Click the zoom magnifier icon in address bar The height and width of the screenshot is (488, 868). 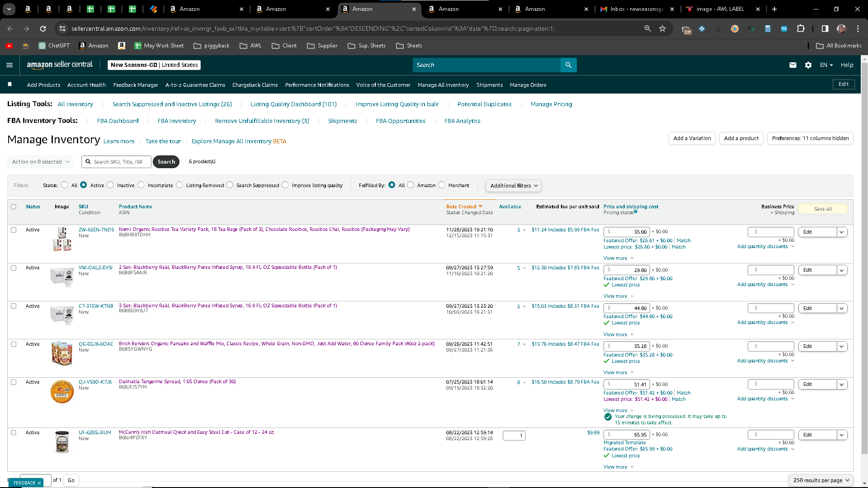click(648, 28)
